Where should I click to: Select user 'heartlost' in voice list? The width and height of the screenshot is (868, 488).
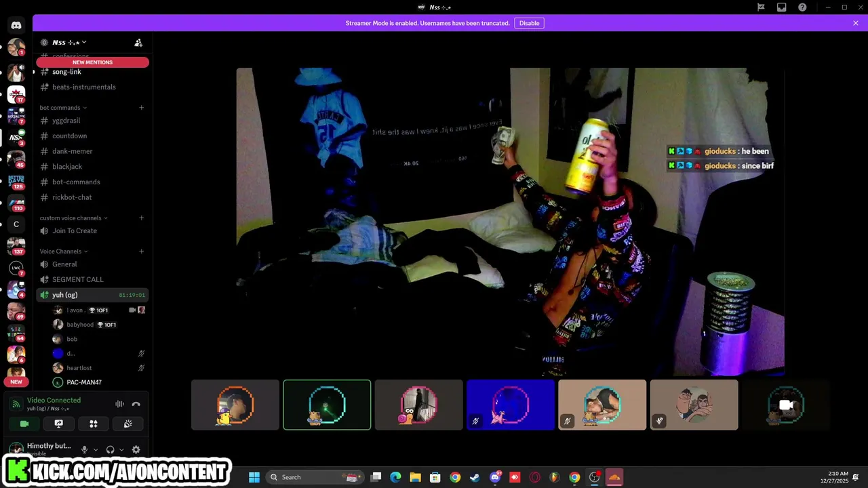point(99,368)
